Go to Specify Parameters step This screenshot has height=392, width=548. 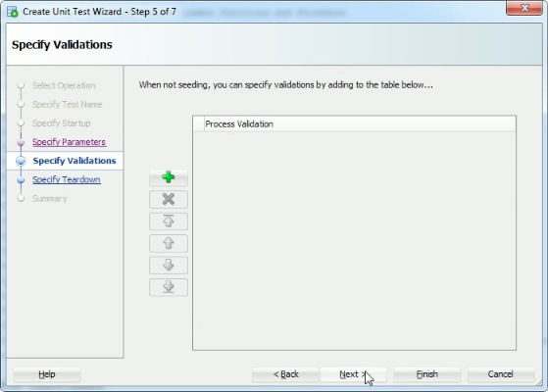pos(70,142)
